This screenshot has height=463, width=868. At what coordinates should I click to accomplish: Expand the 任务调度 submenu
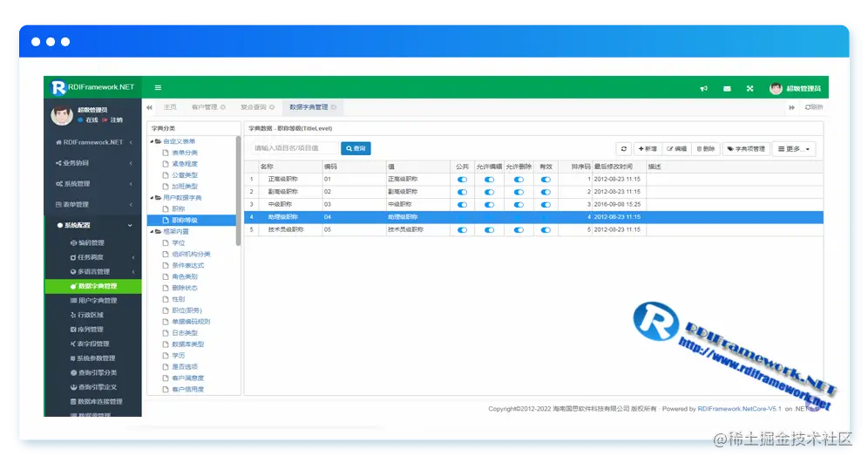tap(93, 257)
